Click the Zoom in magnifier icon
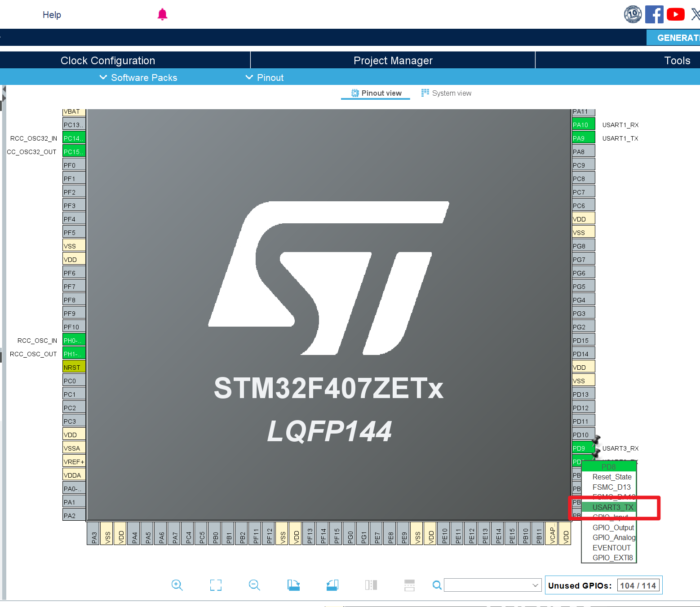The height and width of the screenshot is (607, 700). pyautogui.click(x=177, y=585)
